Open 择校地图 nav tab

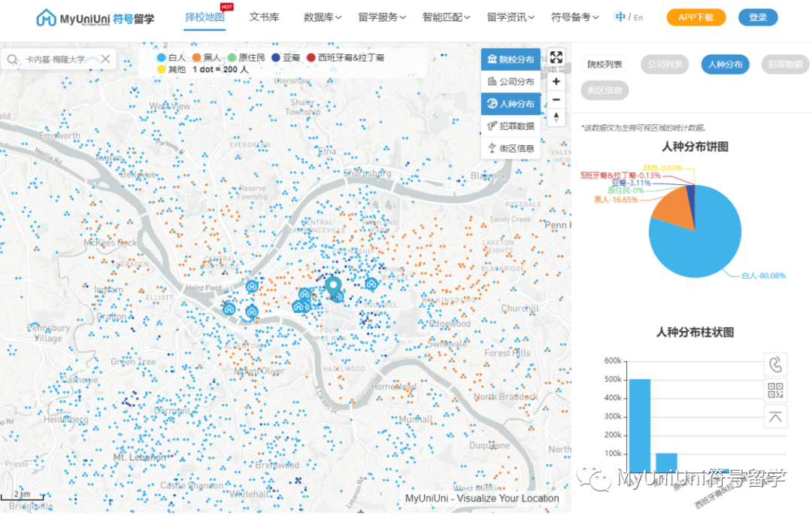pyautogui.click(x=205, y=17)
